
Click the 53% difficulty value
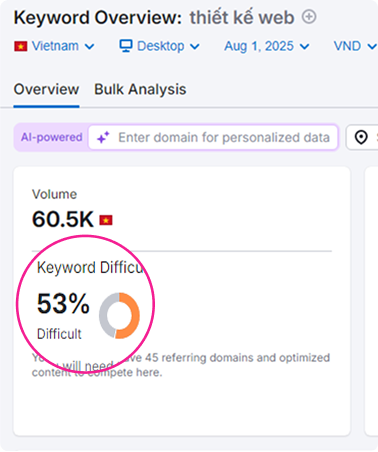tap(63, 304)
